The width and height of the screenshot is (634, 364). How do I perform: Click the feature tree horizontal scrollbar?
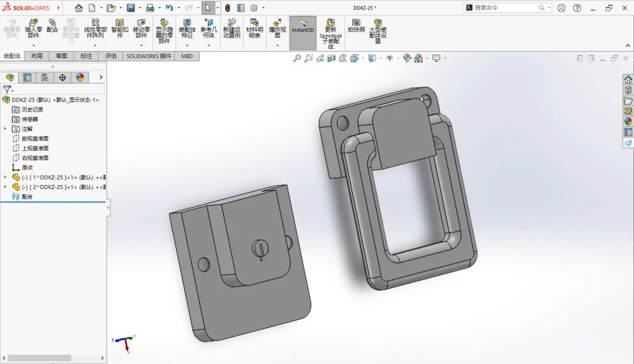pyautogui.click(x=40, y=358)
